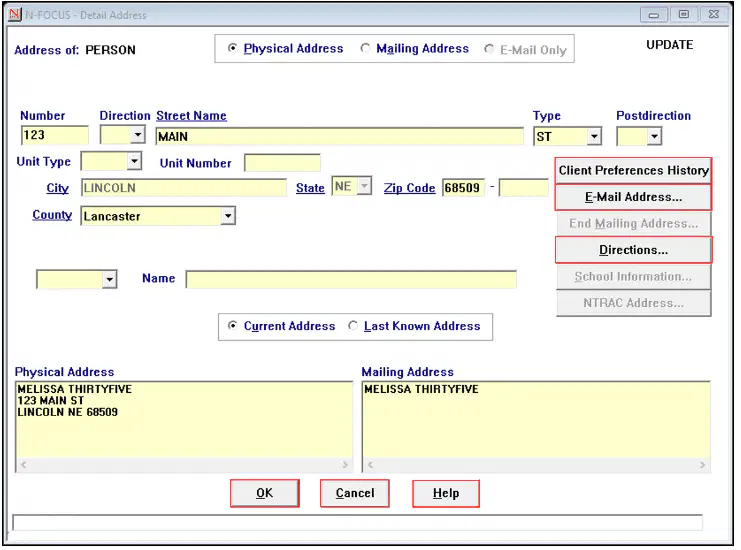The width and height of the screenshot is (741, 550).
Task: Click the NTRAC Address button
Action: point(633,303)
